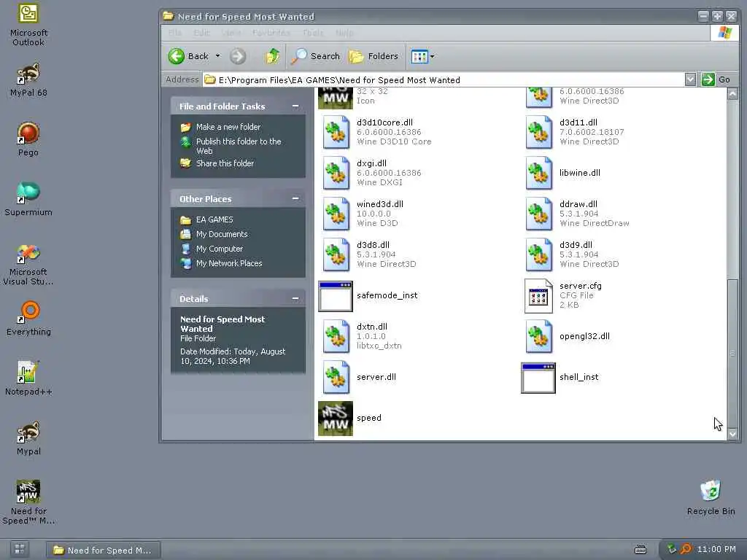Viewport: 747px width, 560px height.
Task: Select the d3d9.dll file icon
Action: (x=539, y=254)
